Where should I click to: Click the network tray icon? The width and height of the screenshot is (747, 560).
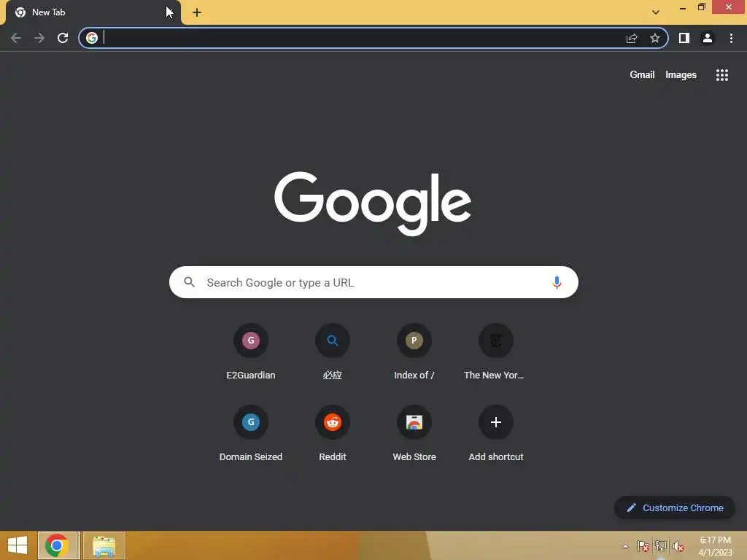[661, 546]
